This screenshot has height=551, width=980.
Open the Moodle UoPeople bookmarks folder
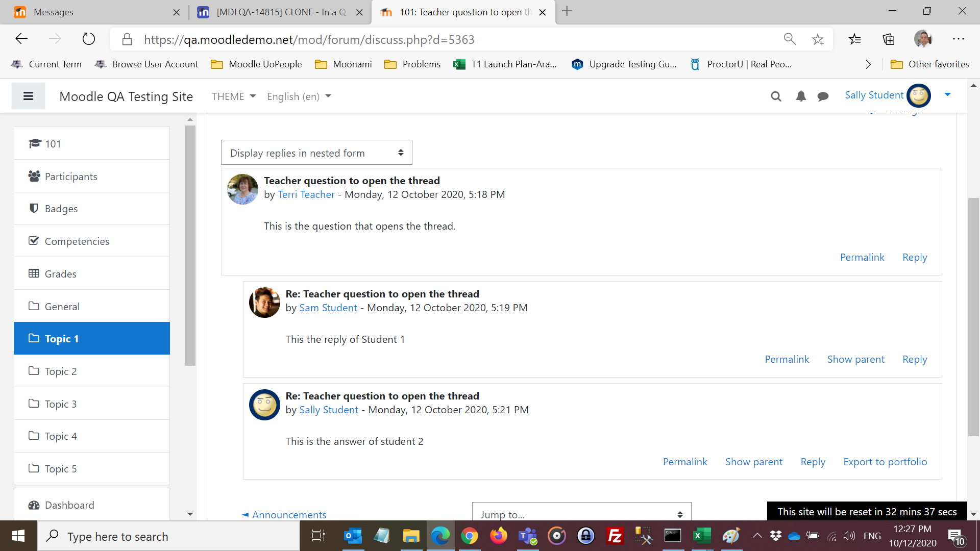click(x=257, y=64)
